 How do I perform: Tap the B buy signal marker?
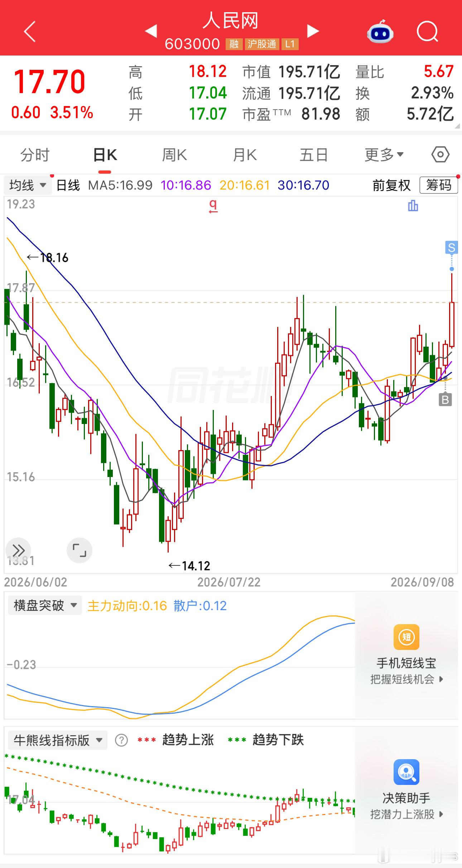point(445,400)
